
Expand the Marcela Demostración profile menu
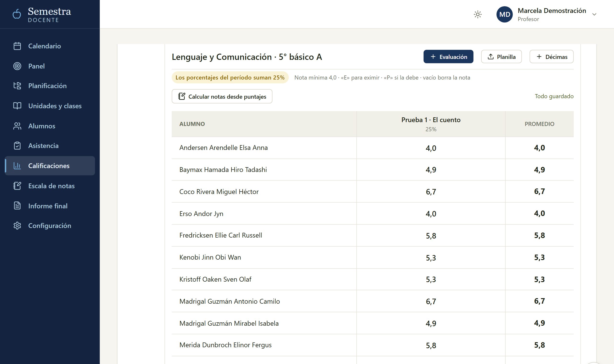point(594,14)
